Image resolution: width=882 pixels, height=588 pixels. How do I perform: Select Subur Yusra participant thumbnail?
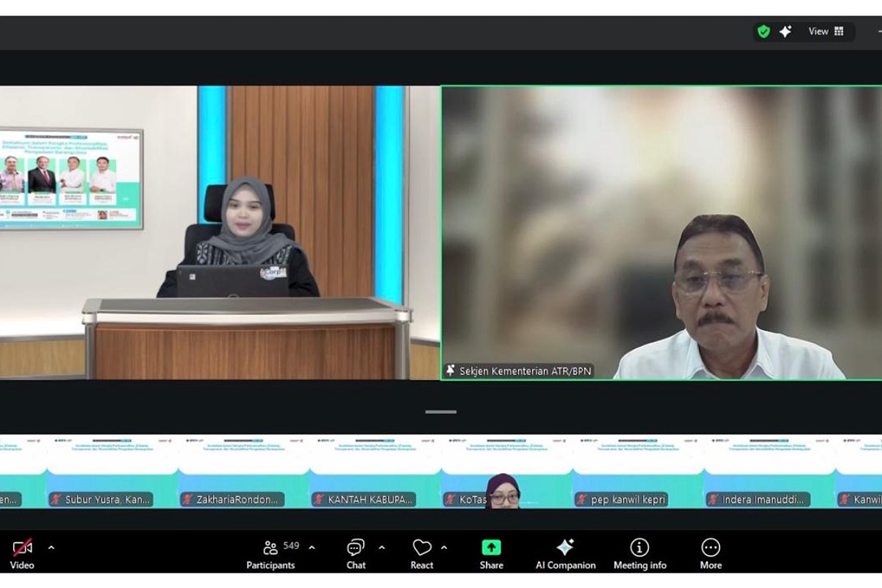pos(112,471)
